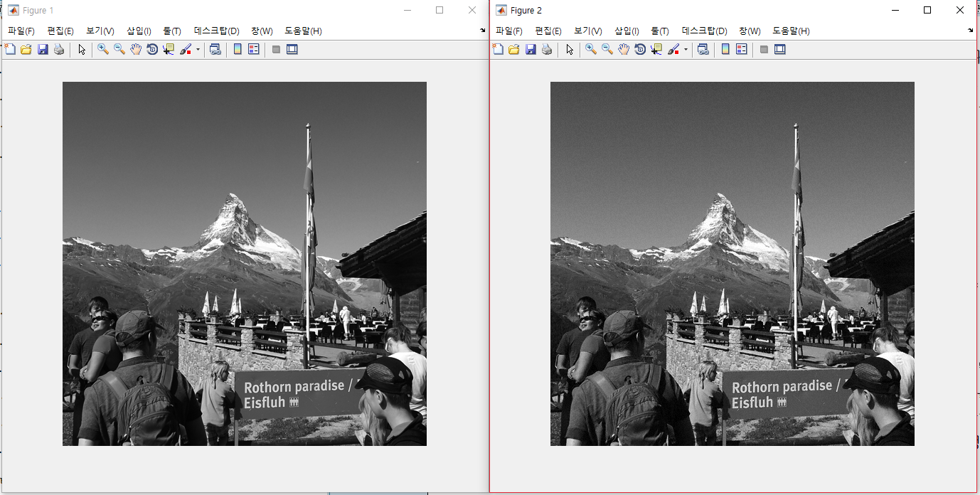Click the noisy mountain image in Figure 2
The image size is (980, 495).
pos(732,264)
